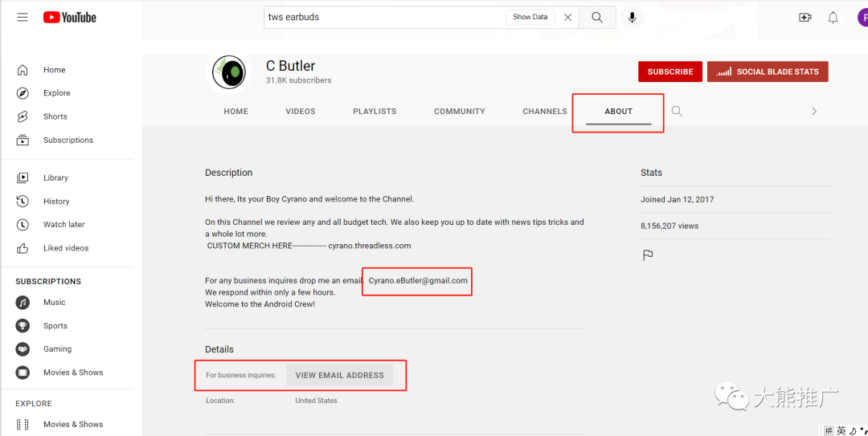
Task: Click the SUBSCRIBE button
Action: tap(670, 71)
